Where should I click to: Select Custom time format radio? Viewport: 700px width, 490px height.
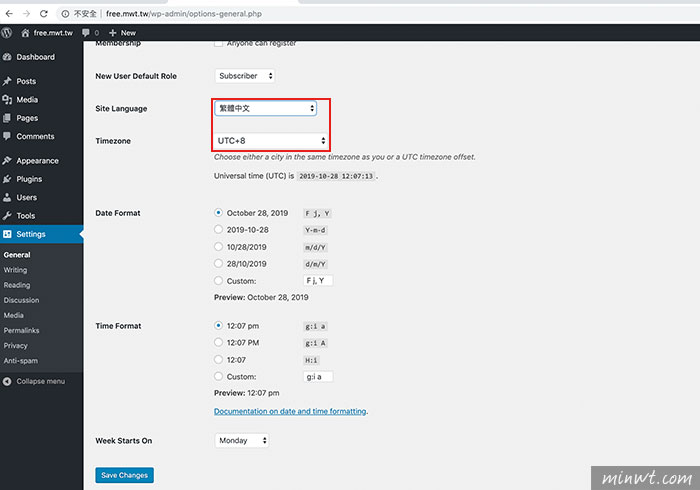tap(218, 376)
